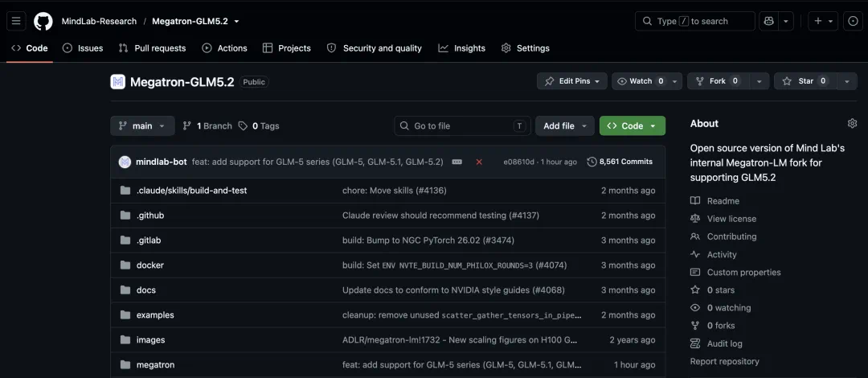Open the Add file dropdown
The width and height of the screenshot is (868, 378).
pos(565,125)
